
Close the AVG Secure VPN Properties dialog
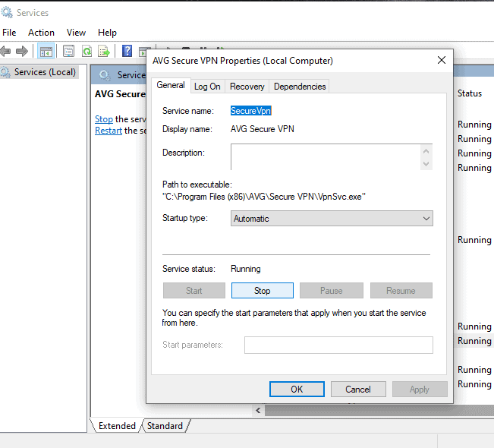click(442, 61)
